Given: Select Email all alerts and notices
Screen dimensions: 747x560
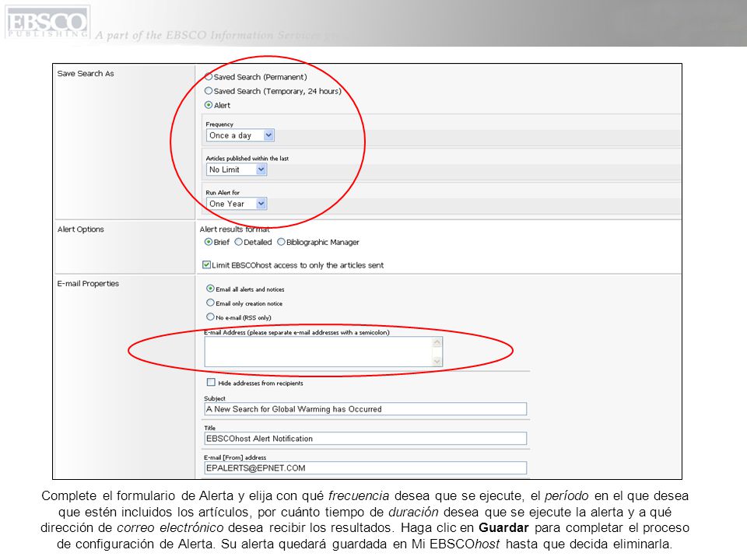Looking at the screenshot, I should point(210,289).
